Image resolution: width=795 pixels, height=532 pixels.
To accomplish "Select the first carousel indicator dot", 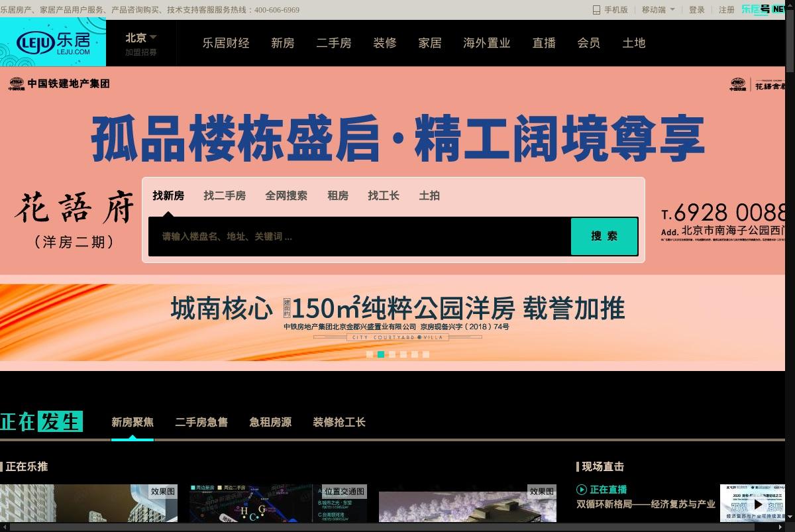I will (x=370, y=354).
